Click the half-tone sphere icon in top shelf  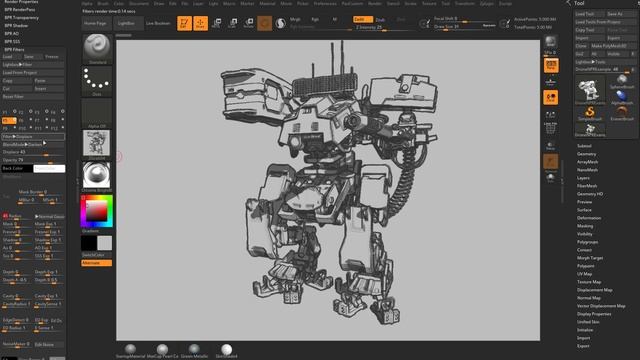coord(280,23)
